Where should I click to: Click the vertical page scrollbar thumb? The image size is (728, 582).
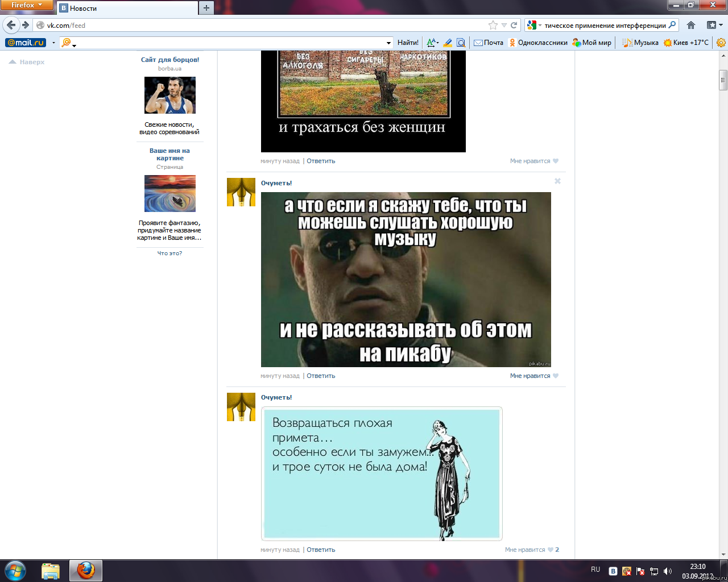[x=723, y=80]
